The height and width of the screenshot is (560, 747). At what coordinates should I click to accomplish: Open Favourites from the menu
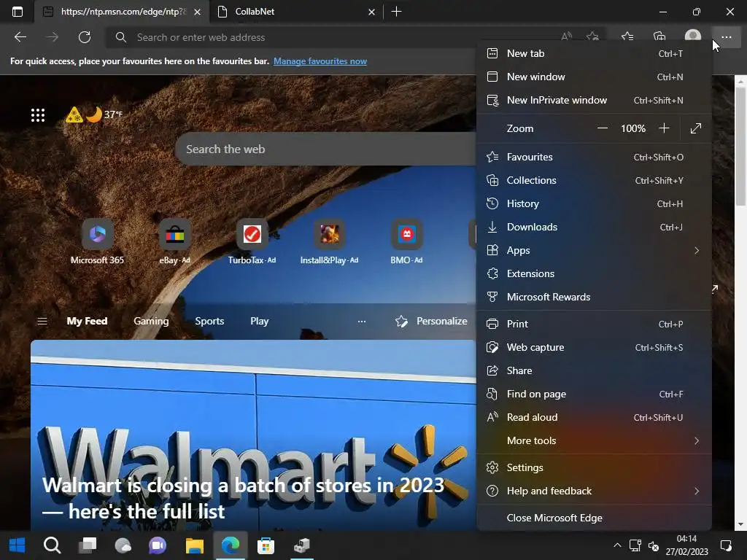click(x=594, y=157)
